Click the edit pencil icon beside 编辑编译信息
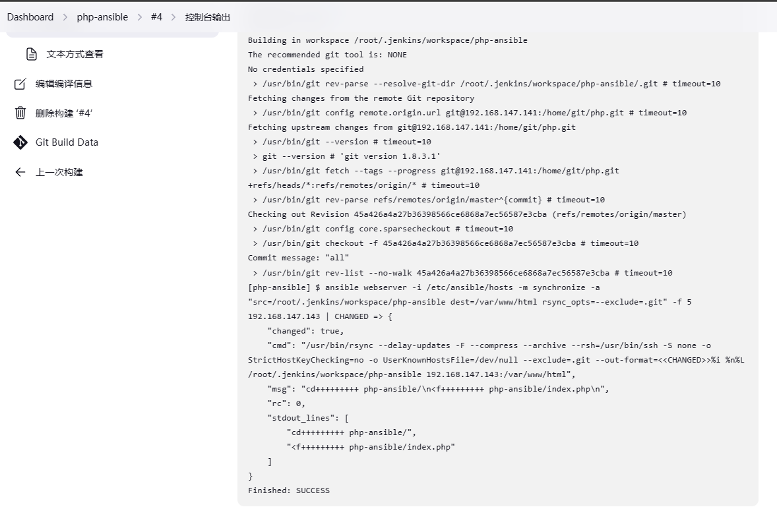 coord(20,84)
